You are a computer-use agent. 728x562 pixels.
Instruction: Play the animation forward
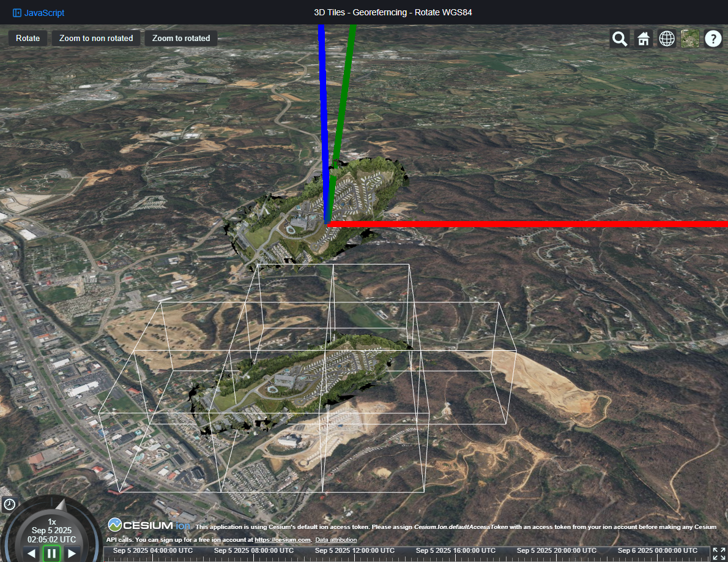[x=72, y=553]
